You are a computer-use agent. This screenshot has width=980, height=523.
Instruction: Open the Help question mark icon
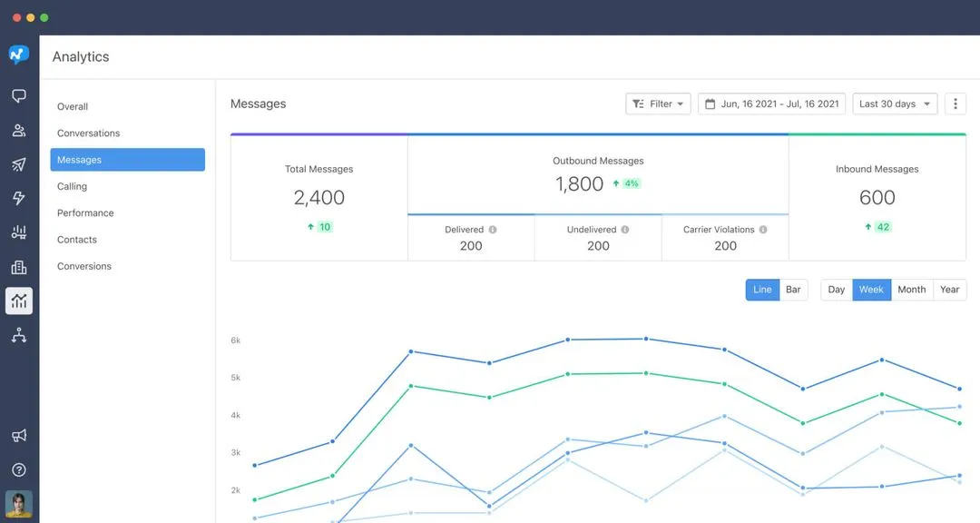19,469
